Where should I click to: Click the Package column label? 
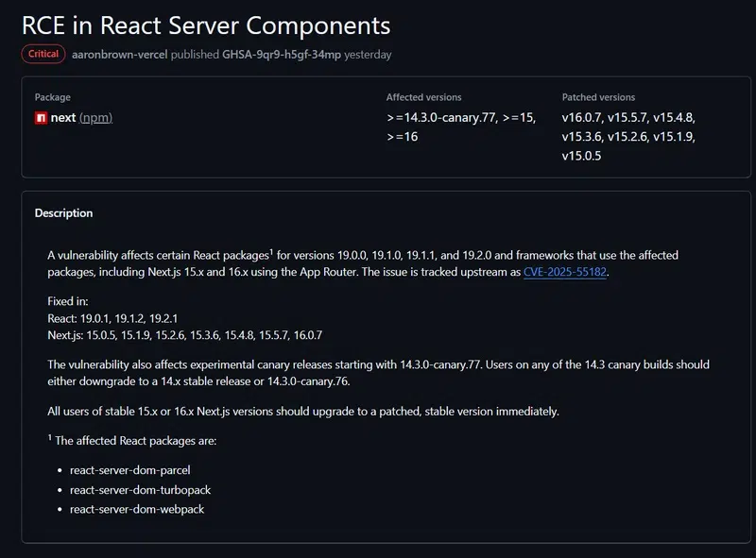pos(53,97)
